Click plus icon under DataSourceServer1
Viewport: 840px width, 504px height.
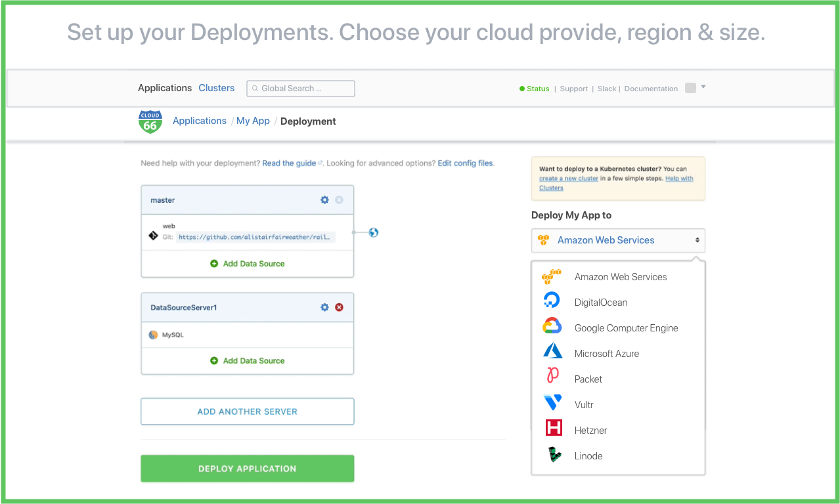(x=214, y=360)
